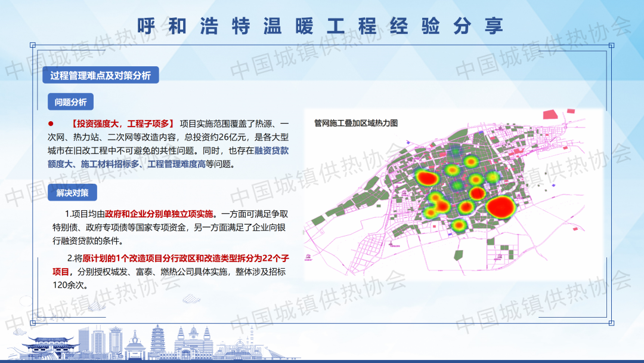Select the 过程管理难点及对策分析 section label

100,75
